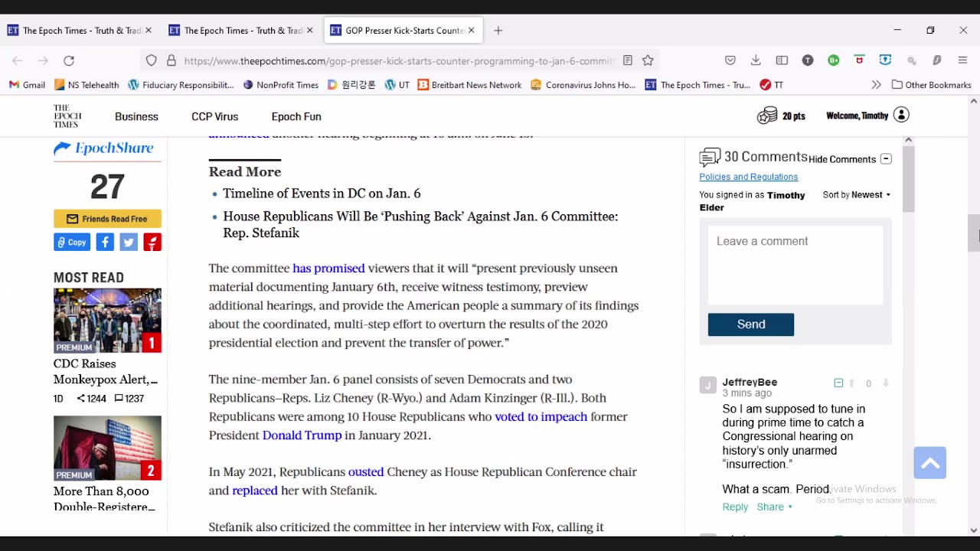
Task: Downvote JeffreyBee's comment
Action: click(x=886, y=383)
